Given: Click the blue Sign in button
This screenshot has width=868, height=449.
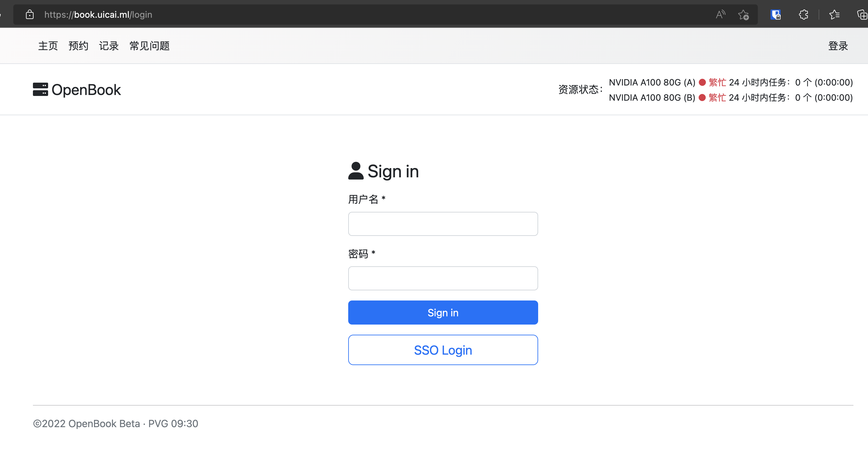Looking at the screenshot, I should point(443,313).
